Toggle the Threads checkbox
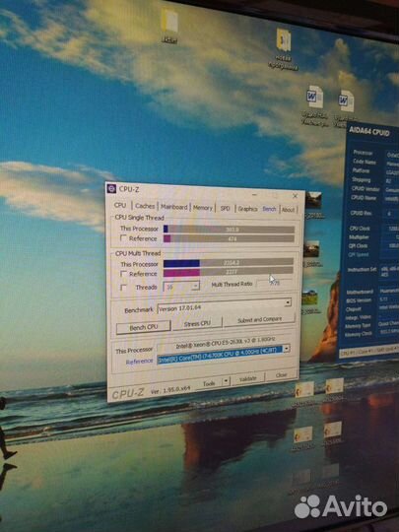 click(124, 288)
